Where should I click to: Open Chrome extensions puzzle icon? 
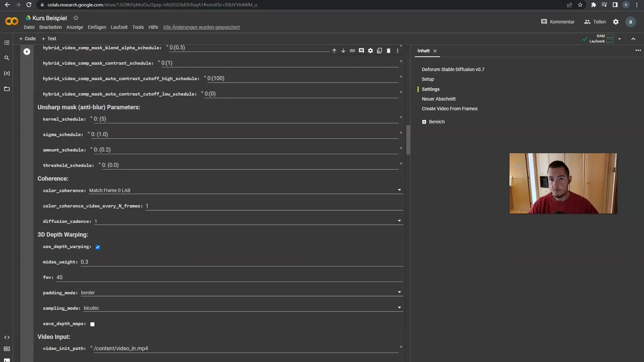coord(594,5)
